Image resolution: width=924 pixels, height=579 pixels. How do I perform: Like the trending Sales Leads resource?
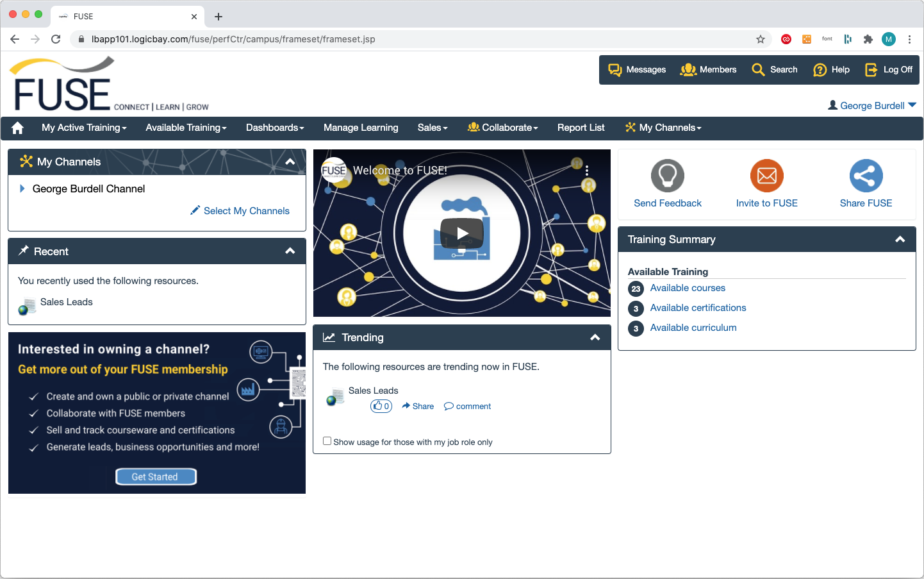pyautogui.click(x=381, y=406)
